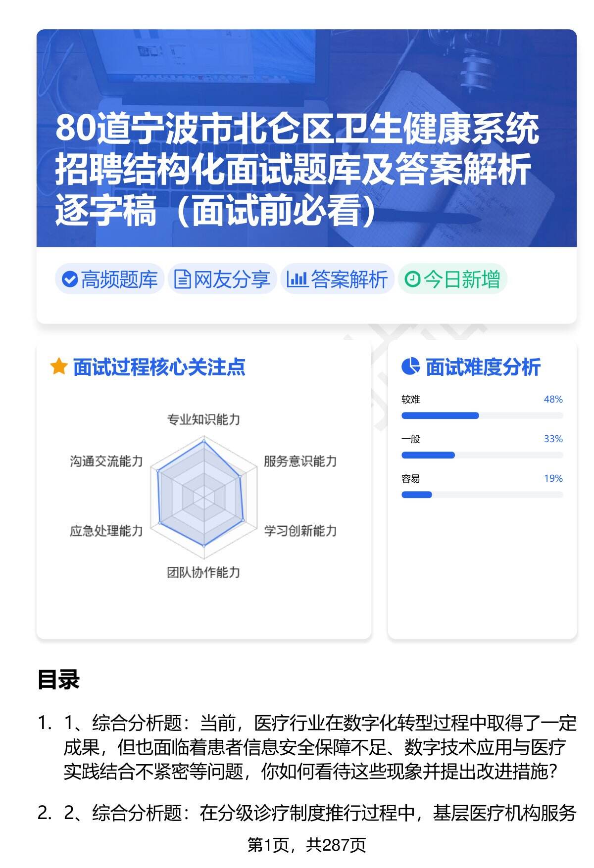
Task: Open the second 综合分析题 entry on 分级诊疗
Action: coord(319,813)
